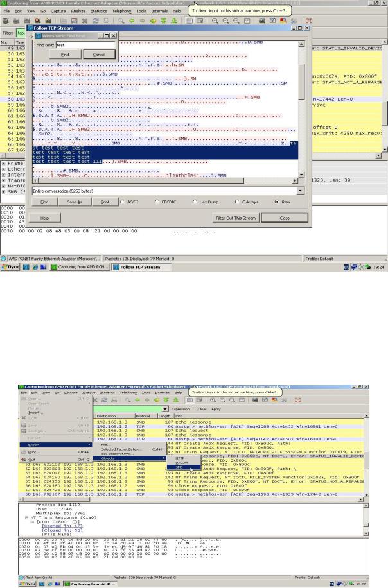Open filter dropdown arrow left of Expression...
Image resolution: width=388 pixels, height=588 pixels.
[x=165, y=409]
